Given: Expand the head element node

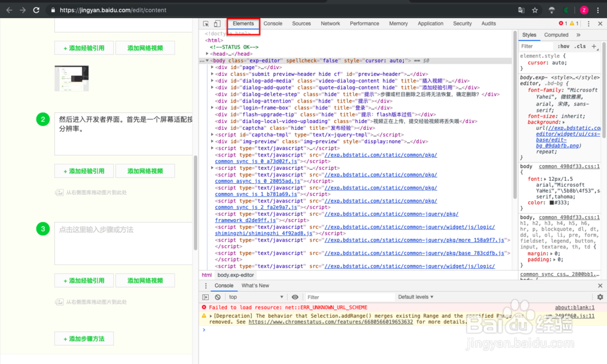Looking at the screenshot, I should [208, 54].
